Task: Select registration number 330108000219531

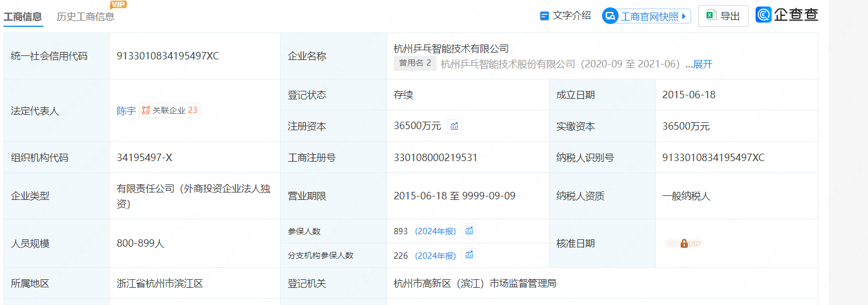Action: click(435, 157)
